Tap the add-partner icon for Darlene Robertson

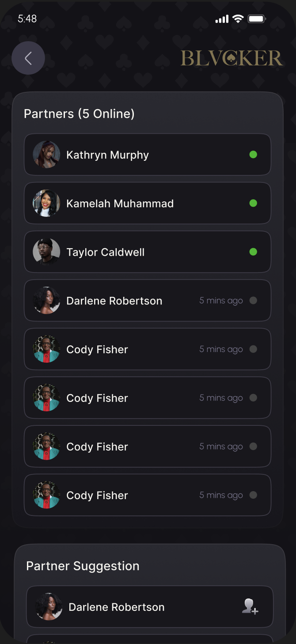250,606
